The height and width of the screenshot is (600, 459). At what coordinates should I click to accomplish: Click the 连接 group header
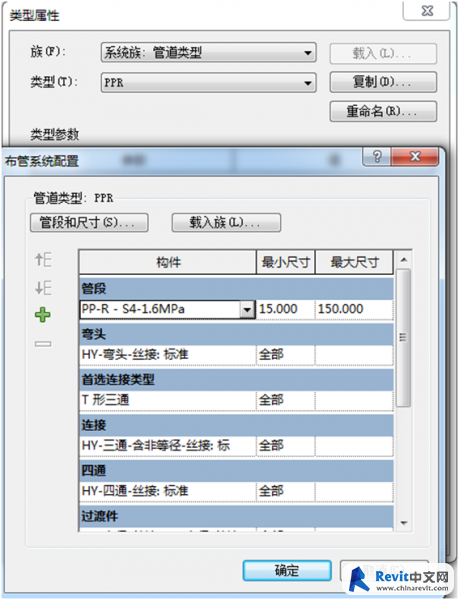click(236, 425)
